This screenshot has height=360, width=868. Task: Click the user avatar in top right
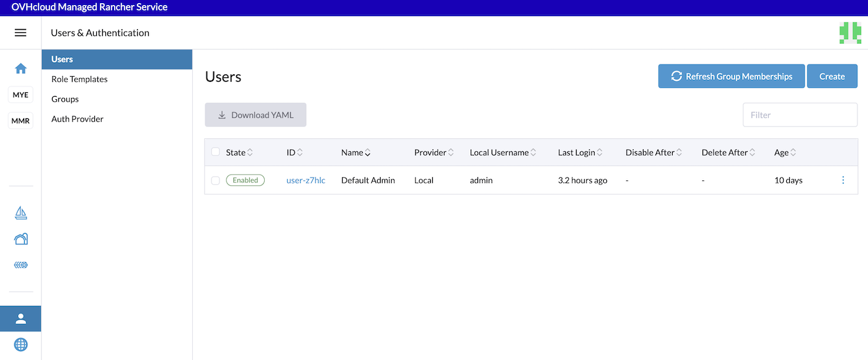850,33
